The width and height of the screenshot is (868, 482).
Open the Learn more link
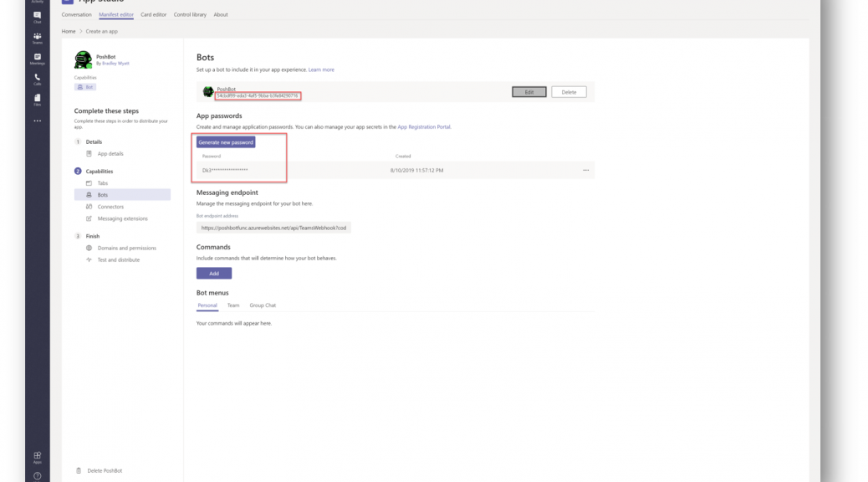point(321,69)
